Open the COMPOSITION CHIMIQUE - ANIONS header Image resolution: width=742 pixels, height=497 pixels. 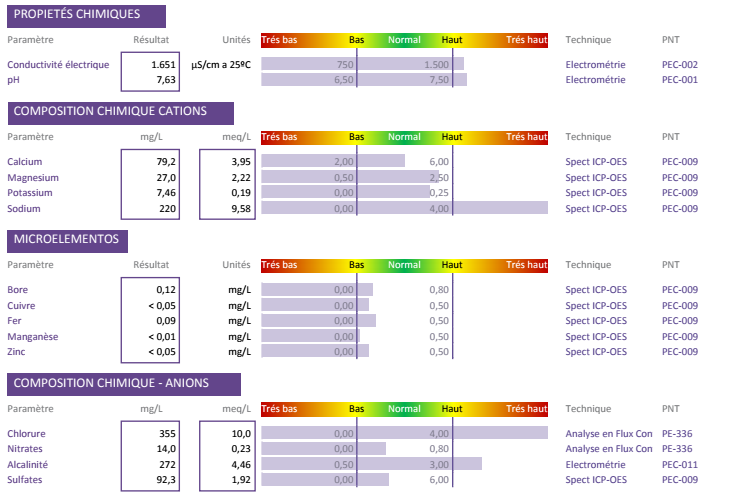[x=124, y=384]
